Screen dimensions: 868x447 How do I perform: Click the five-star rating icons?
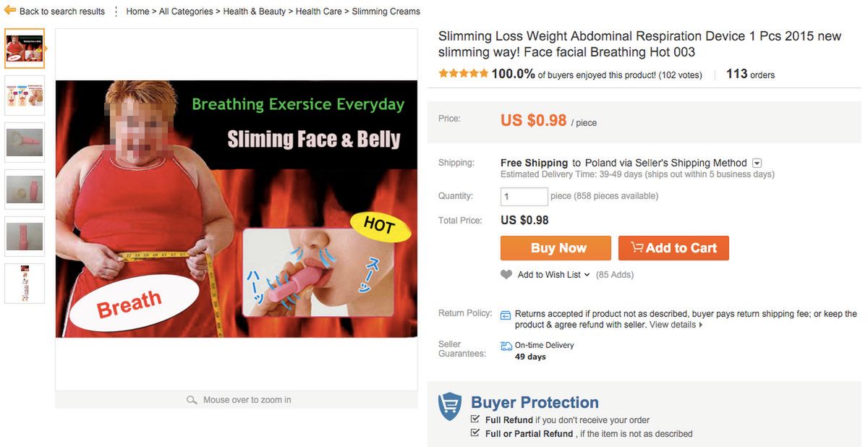463,74
